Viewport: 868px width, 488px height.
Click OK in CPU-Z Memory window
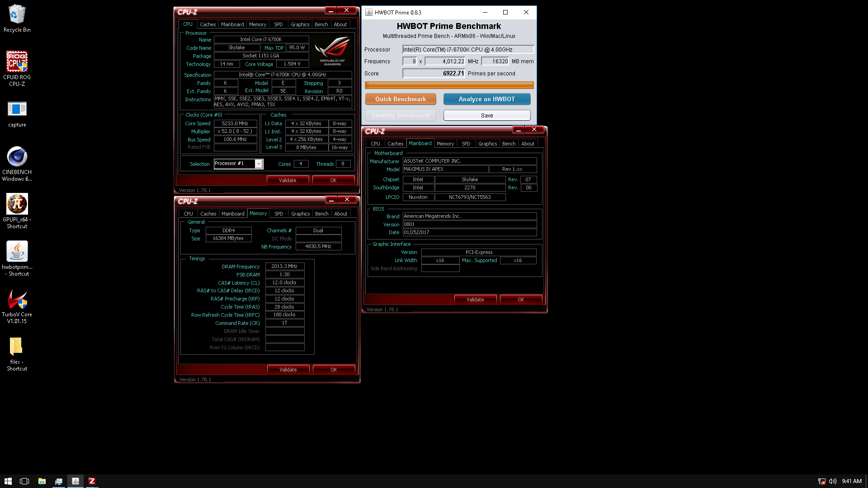pos(334,370)
